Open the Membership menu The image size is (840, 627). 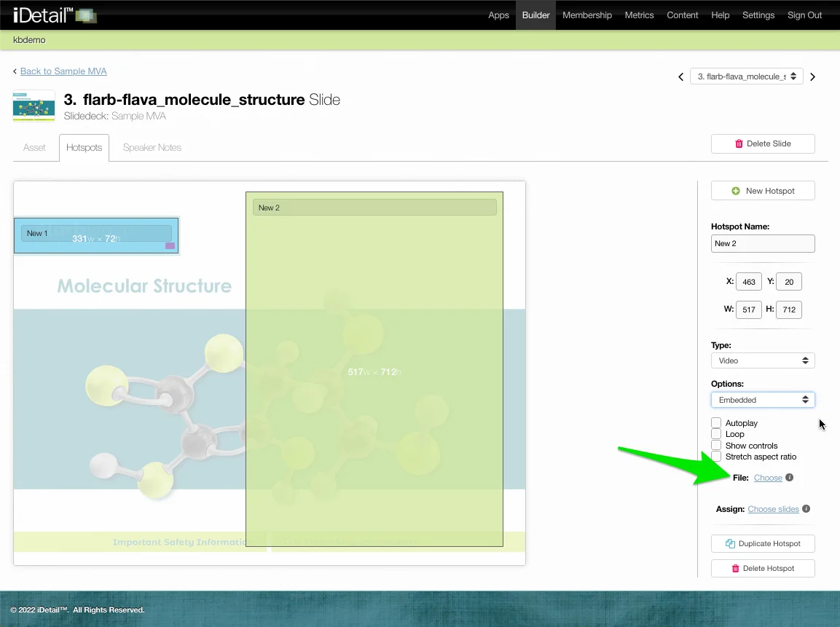point(587,15)
